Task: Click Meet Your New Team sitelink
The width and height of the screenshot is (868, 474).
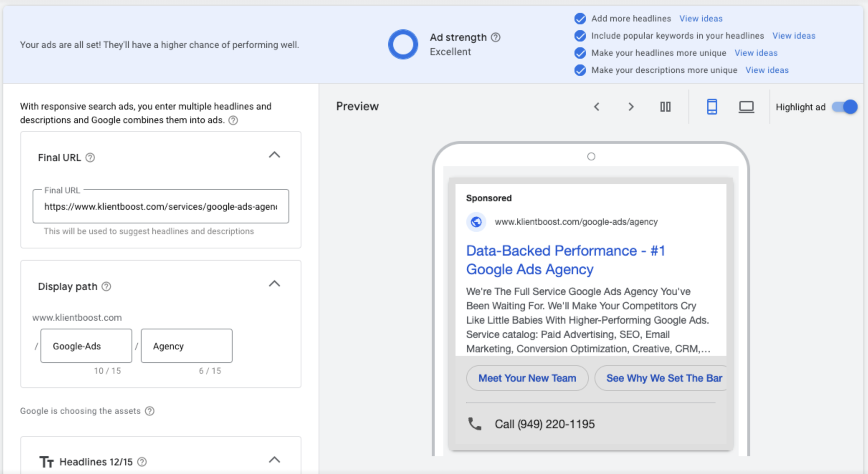Action: coord(527,378)
